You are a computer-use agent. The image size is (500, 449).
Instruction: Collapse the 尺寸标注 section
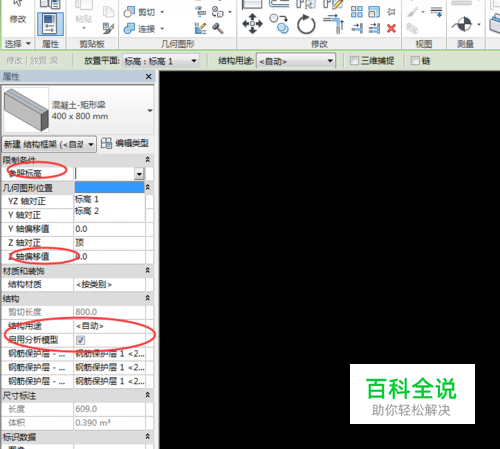tap(148, 395)
